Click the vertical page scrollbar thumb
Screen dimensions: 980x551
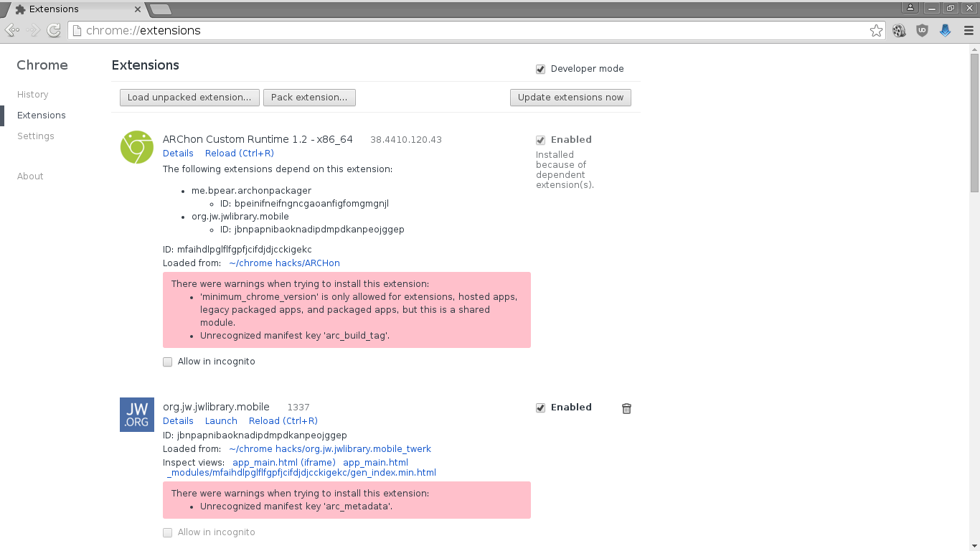click(x=974, y=123)
